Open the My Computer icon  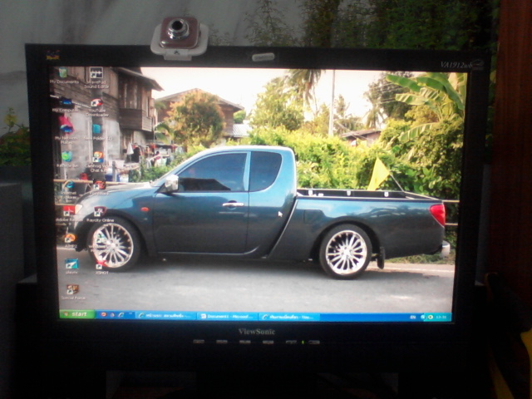65,105
